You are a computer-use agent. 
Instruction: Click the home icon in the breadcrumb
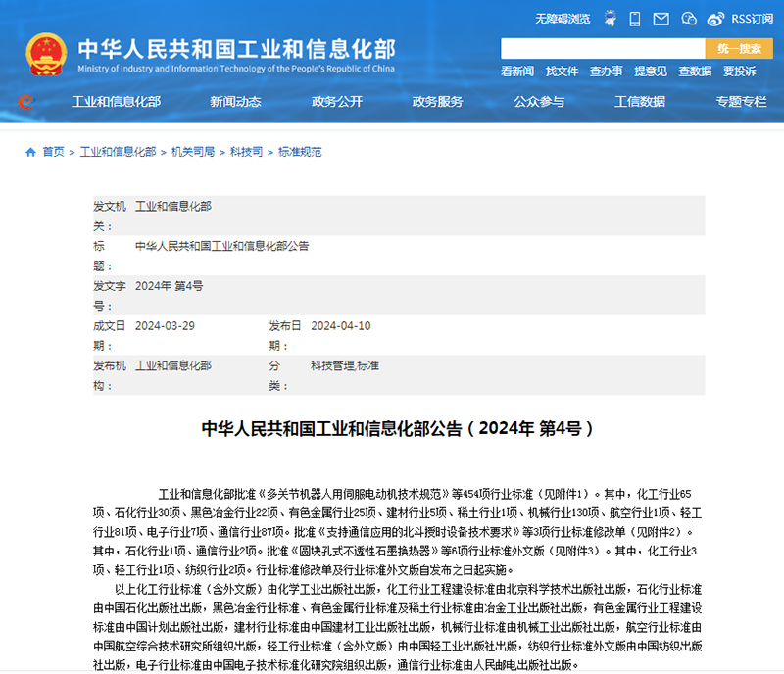[30, 151]
